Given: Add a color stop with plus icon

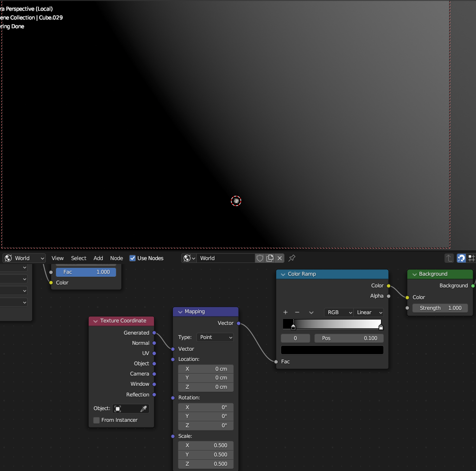Looking at the screenshot, I should [x=286, y=312].
